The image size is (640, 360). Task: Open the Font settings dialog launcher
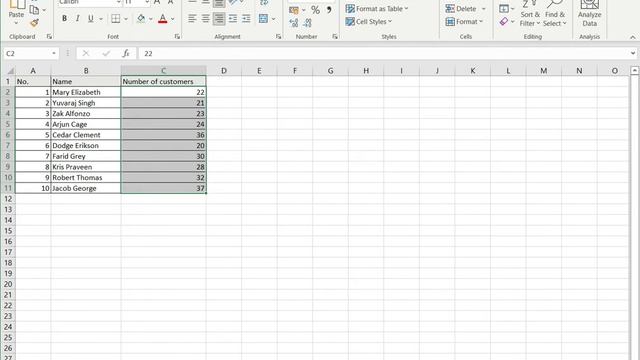click(177, 37)
